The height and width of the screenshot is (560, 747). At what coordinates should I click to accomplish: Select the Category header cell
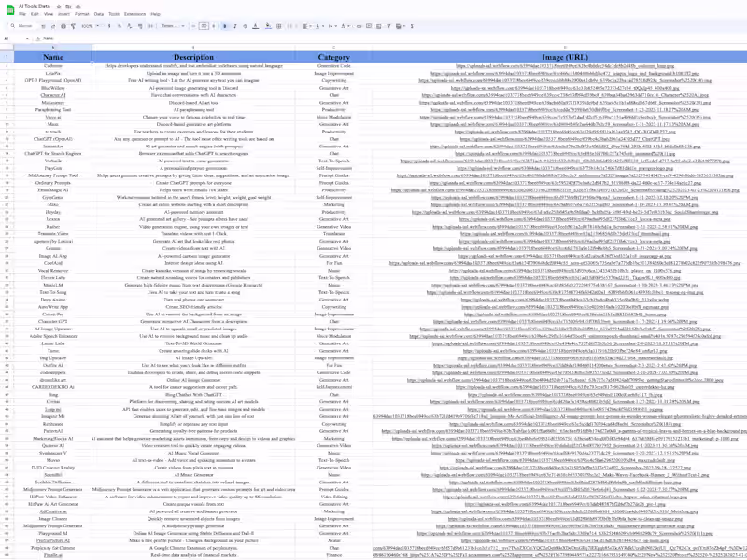333,57
